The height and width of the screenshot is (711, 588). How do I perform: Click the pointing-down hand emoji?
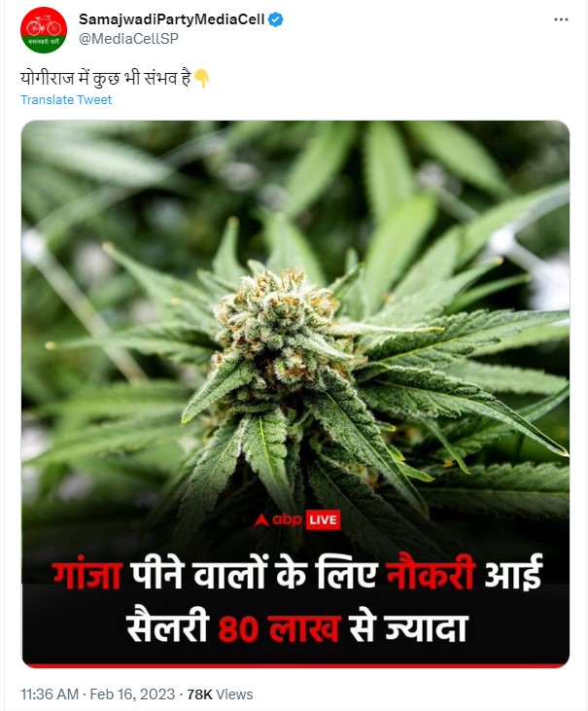201,79
